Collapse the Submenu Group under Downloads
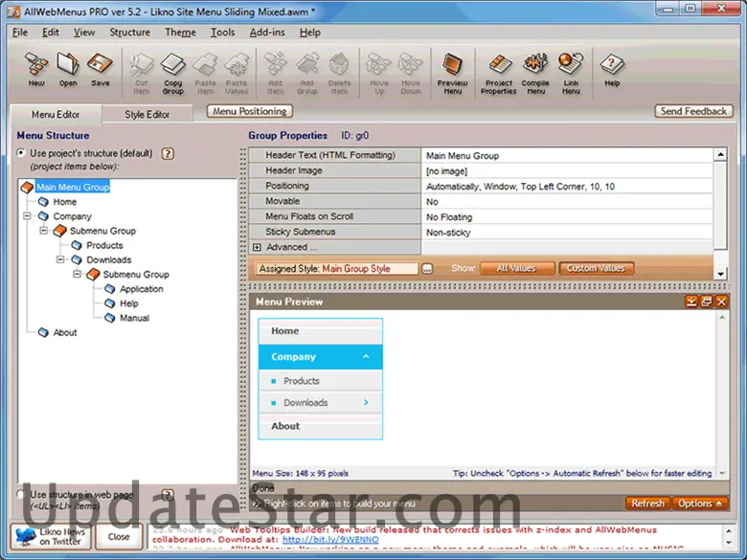This screenshot has height=560, width=747. coord(77,274)
